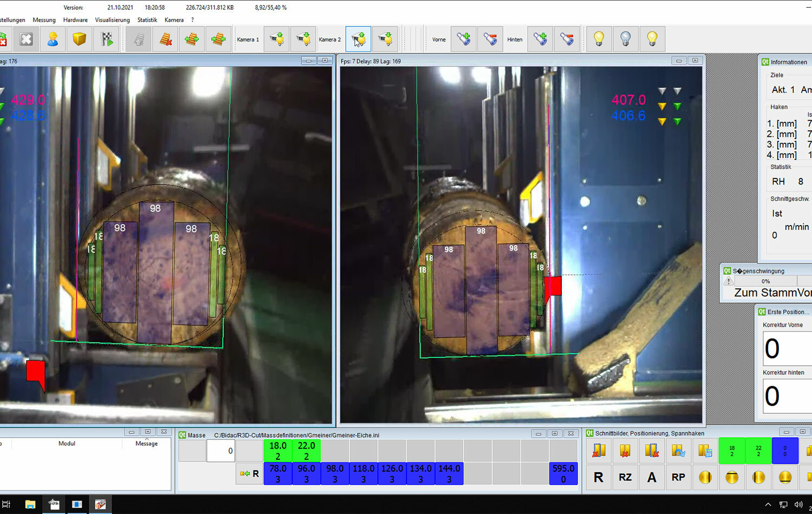
Task: Click Kamera 1 camera up-arrow icon
Action: [277, 39]
